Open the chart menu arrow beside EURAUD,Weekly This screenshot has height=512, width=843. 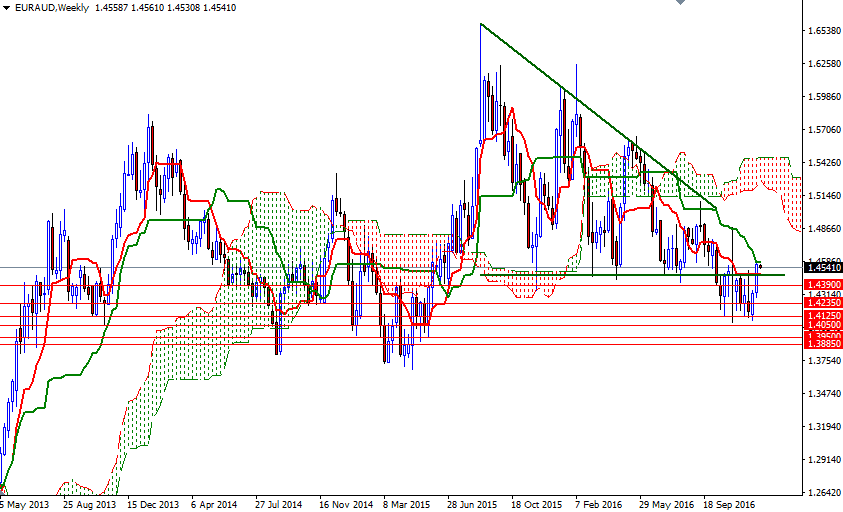[x=6, y=8]
